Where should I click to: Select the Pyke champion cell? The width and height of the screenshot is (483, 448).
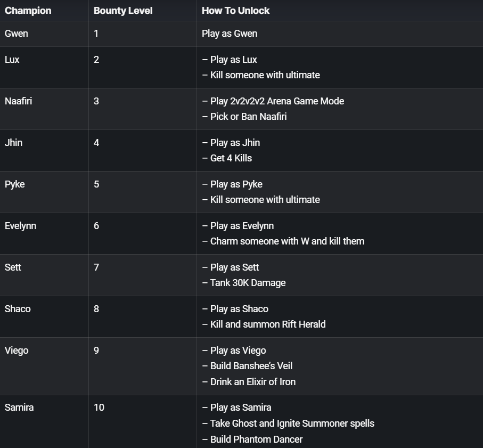tap(14, 184)
